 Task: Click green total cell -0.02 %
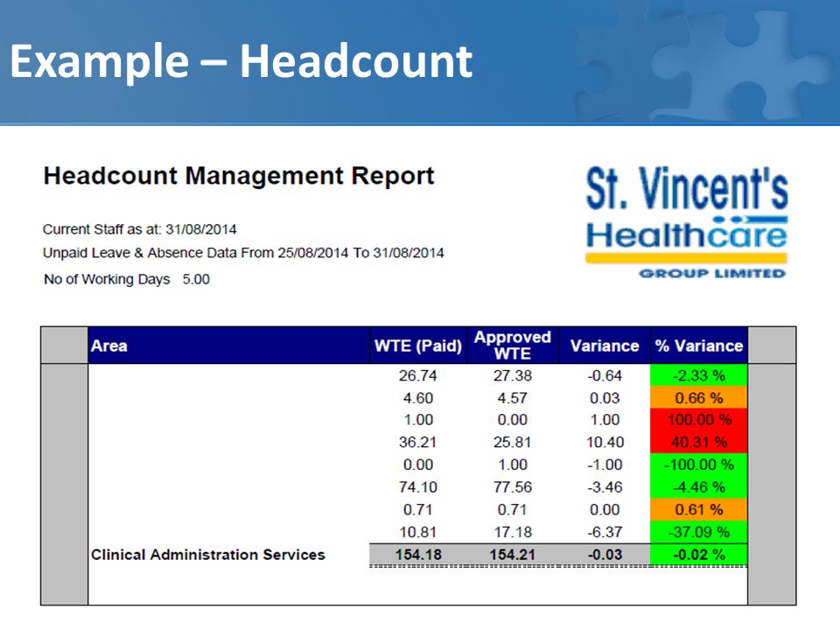698,555
